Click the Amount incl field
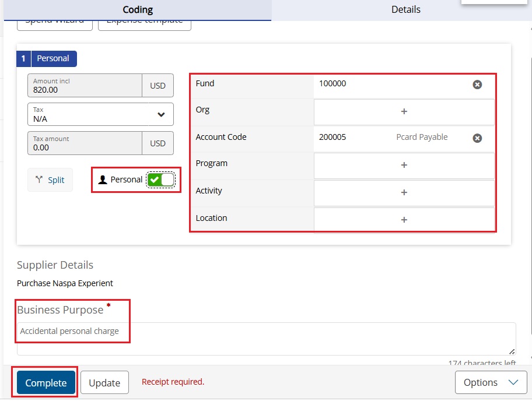Screen dimensions: 532x401 click(85, 86)
